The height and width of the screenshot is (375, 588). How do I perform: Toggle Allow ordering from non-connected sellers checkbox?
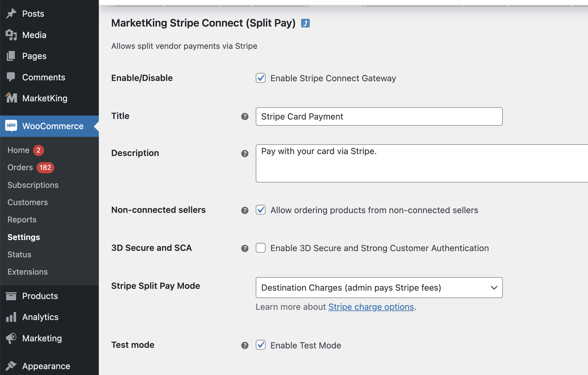[x=261, y=210]
